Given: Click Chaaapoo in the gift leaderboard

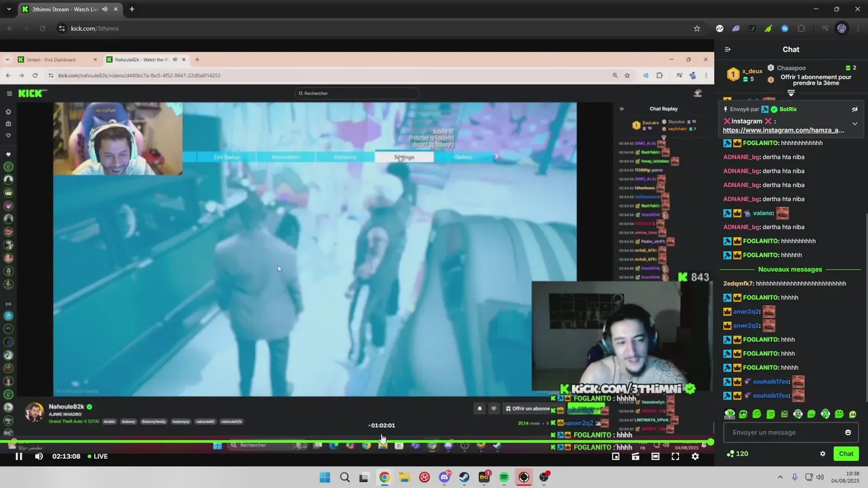Looking at the screenshot, I should click(791, 68).
